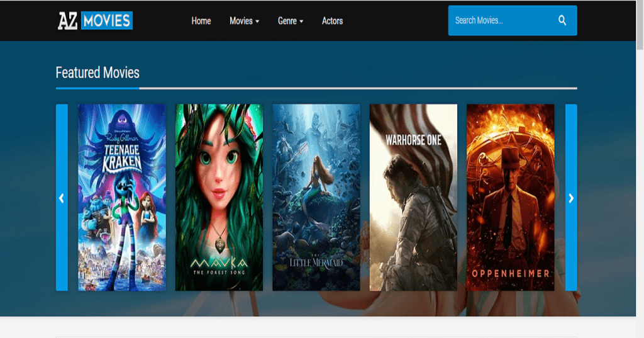Click the Featured Movies heading

(97, 73)
